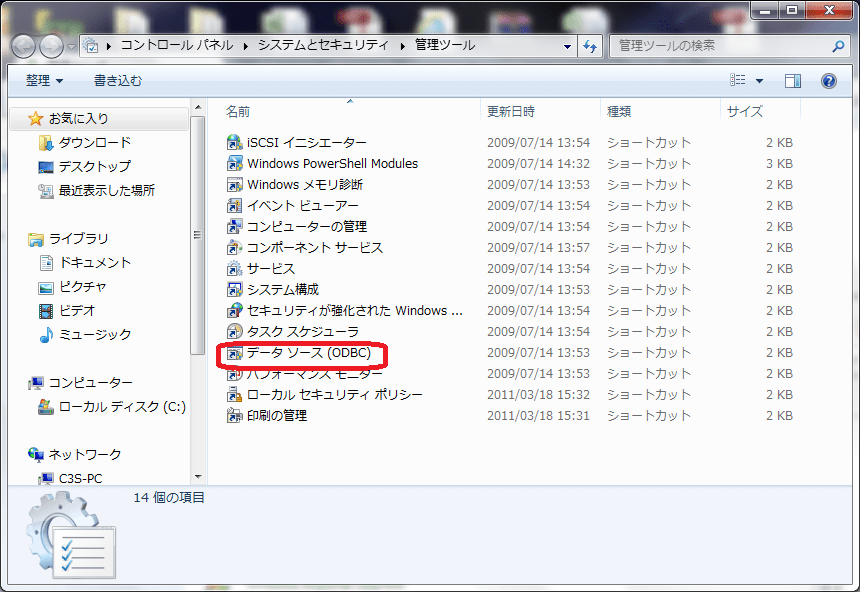Click the 2009/07/14 13:57 date cell
Image resolution: width=860 pixels, height=592 pixels.
point(538,248)
